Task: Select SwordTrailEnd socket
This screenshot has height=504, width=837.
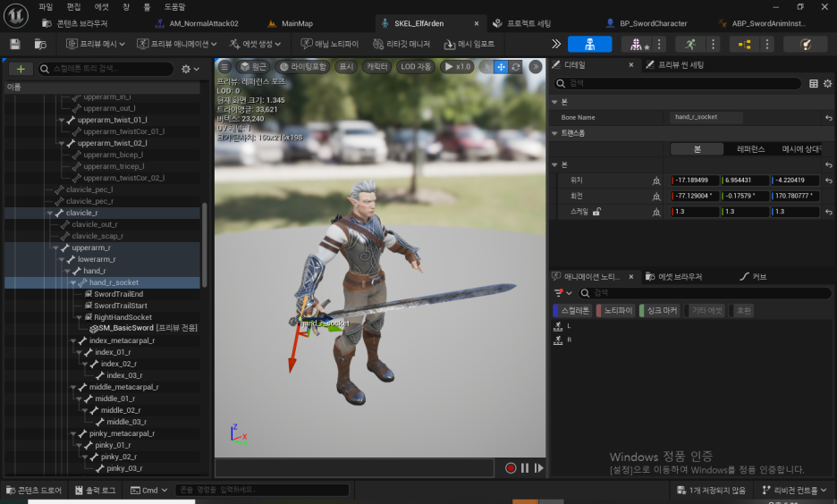Action: (118, 294)
